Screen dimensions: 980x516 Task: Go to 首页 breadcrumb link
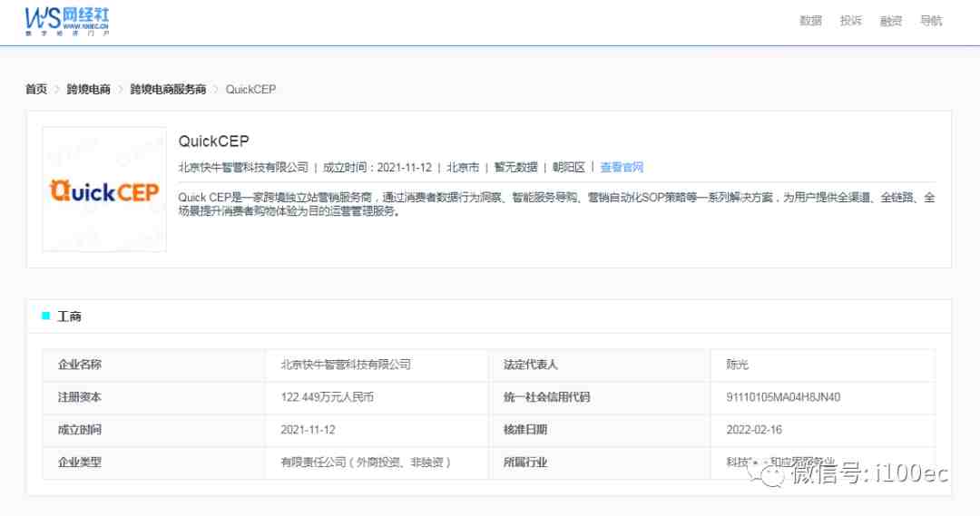pos(36,90)
